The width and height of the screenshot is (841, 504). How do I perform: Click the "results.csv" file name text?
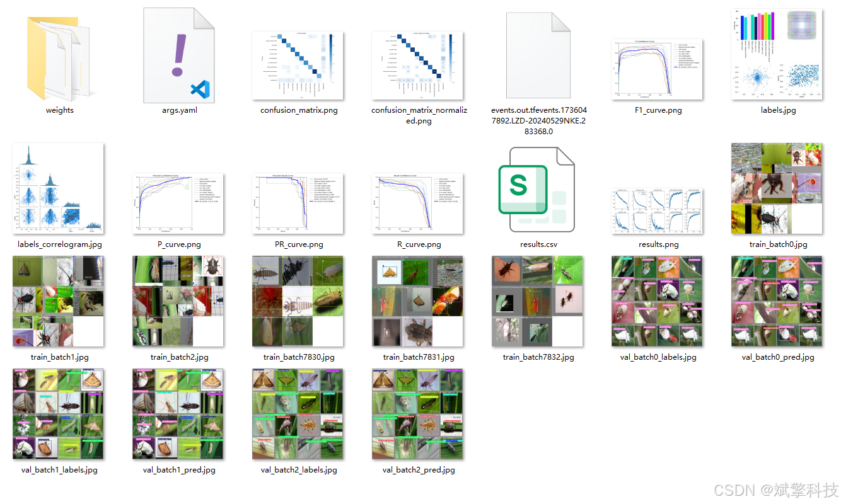(538, 244)
